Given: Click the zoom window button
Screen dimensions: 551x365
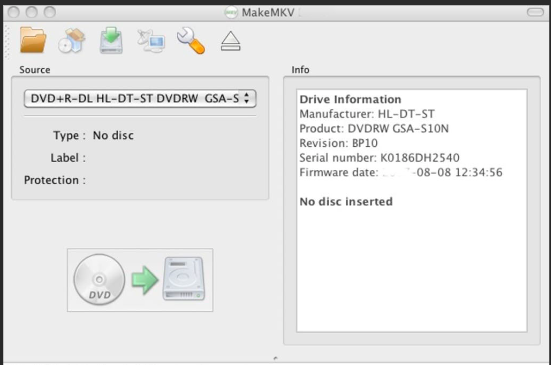Looking at the screenshot, I should (x=50, y=12).
